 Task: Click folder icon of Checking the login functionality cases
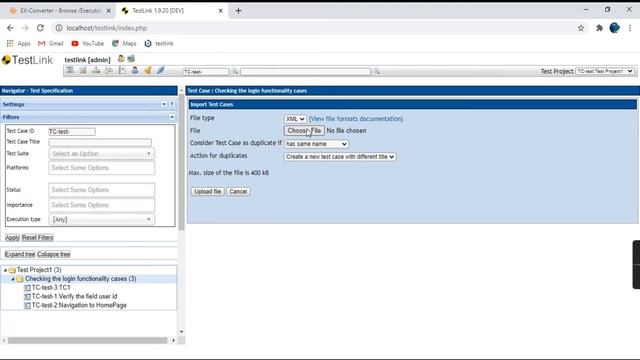(x=20, y=279)
